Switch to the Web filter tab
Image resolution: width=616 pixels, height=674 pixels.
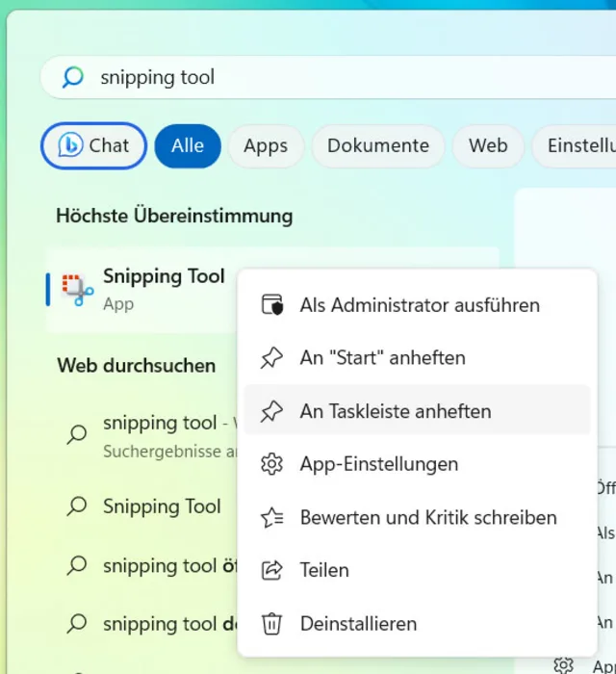pos(488,146)
